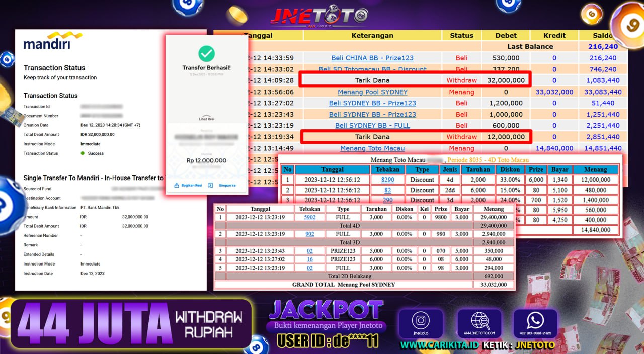Click the WhatsApp contact icon
The width and height of the screenshot is (644, 354).
pyautogui.click(x=535, y=320)
